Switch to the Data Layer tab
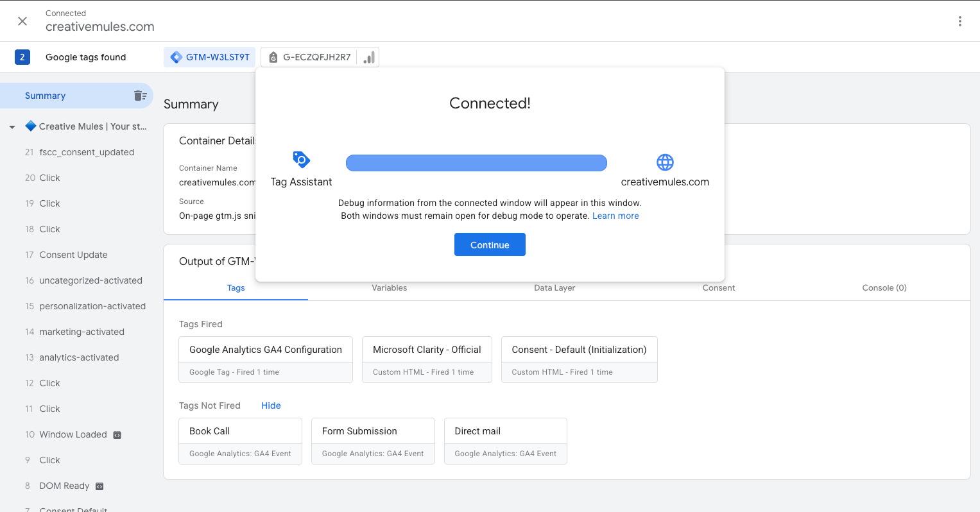 pyautogui.click(x=554, y=287)
